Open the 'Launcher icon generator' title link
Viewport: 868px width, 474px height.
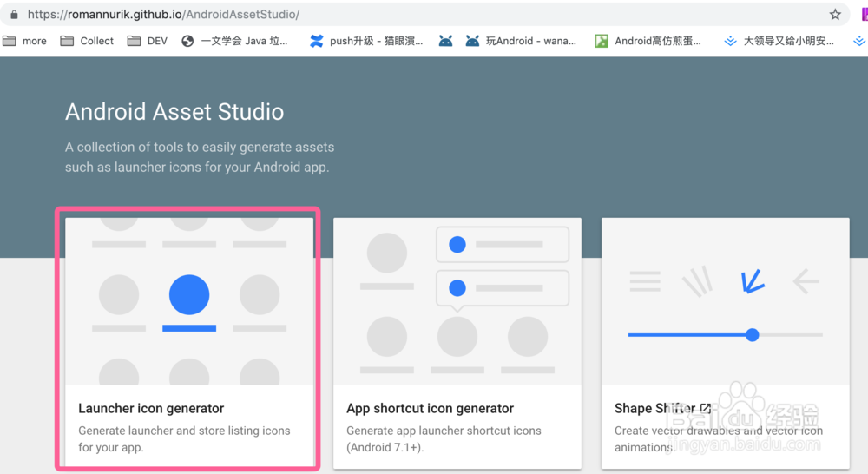[151, 408]
